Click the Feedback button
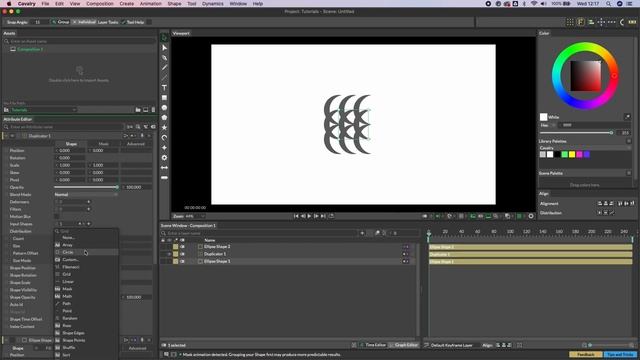Screen dimensions: 640x360 586,354
